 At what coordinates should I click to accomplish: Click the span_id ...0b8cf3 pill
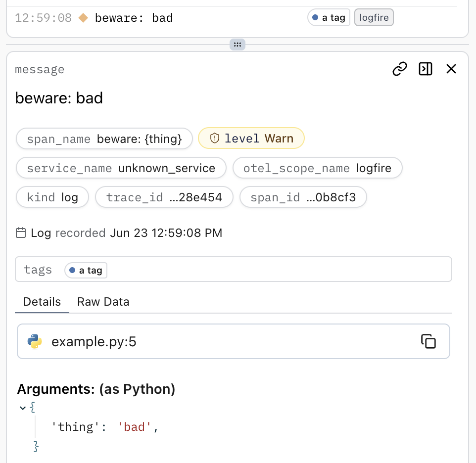point(303,197)
